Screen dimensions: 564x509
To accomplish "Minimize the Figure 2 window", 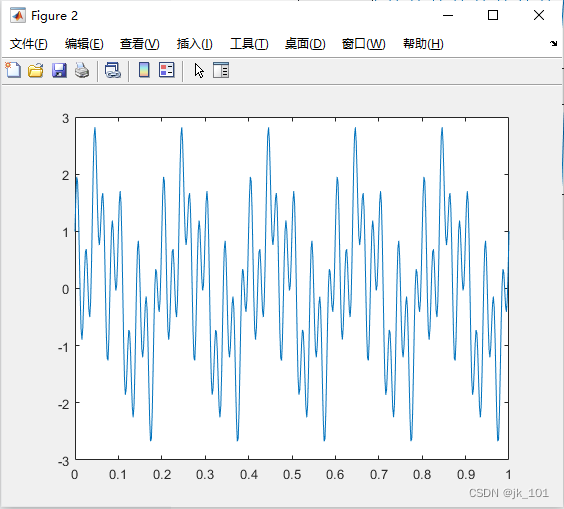I will click(448, 15).
